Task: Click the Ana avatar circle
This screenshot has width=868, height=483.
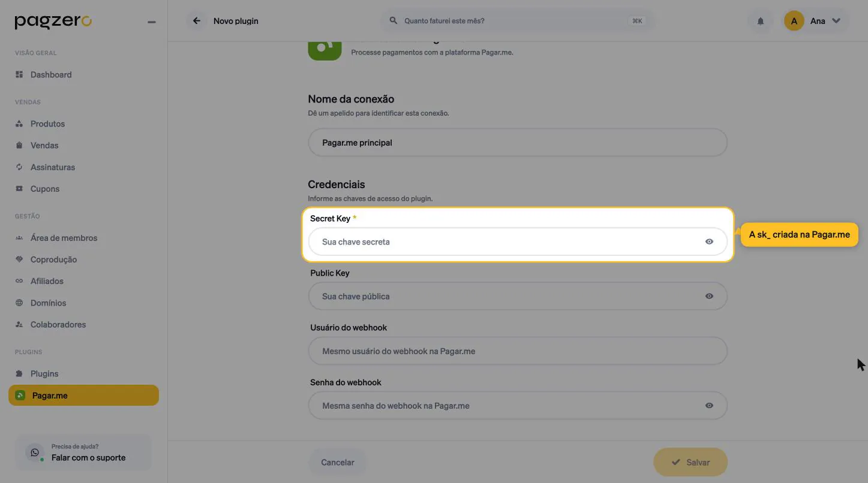Action: [x=794, y=21]
